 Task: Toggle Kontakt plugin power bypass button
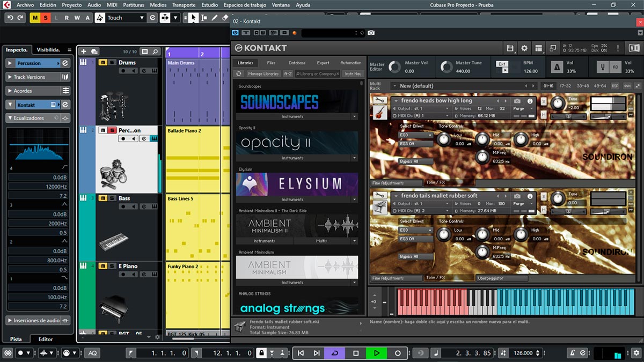(x=236, y=33)
